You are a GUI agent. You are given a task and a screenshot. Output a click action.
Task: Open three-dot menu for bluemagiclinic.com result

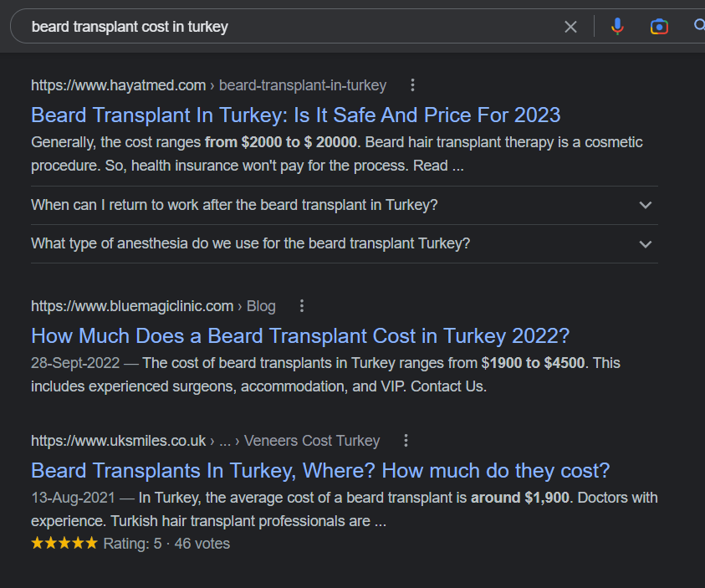coord(302,306)
